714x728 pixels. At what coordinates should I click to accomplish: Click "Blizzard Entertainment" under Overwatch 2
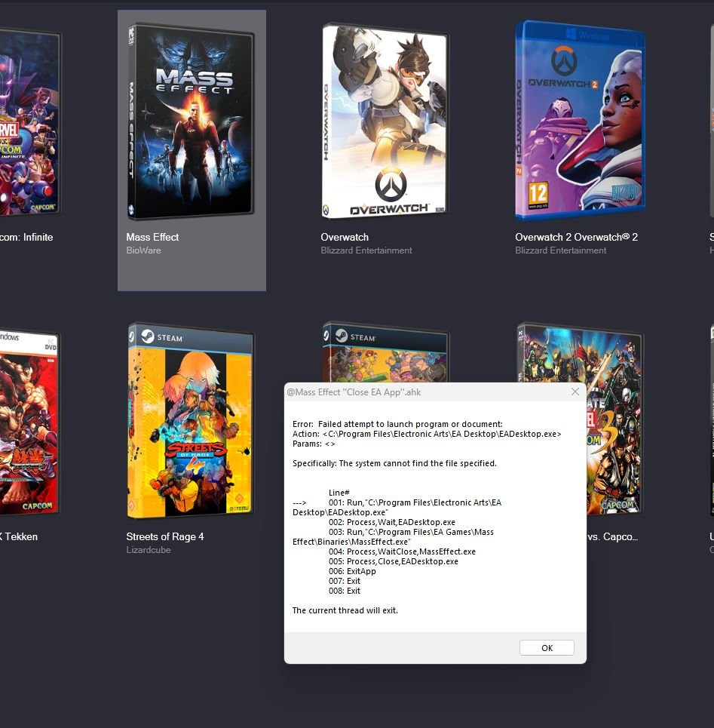560,250
